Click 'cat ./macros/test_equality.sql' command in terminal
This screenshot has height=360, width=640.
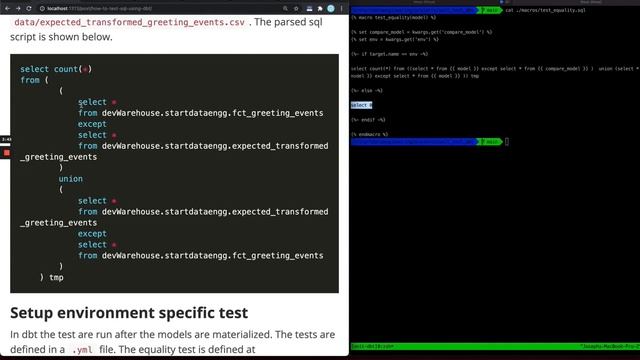[545, 10]
